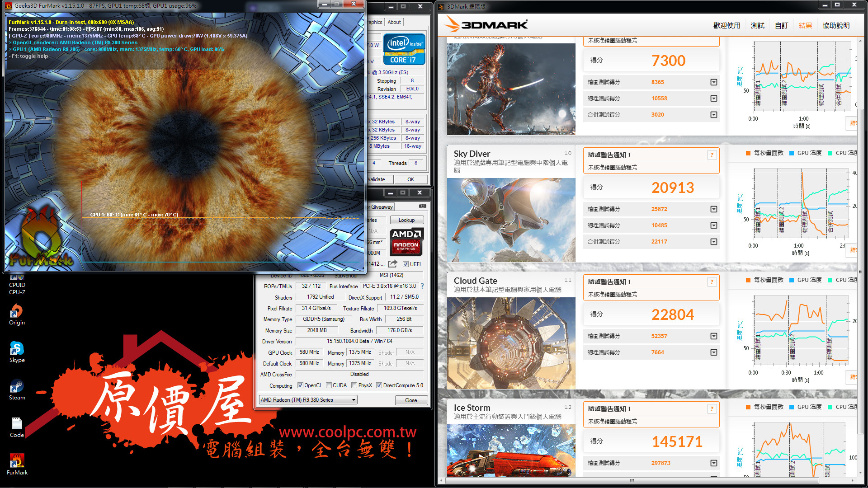The width and height of the screenshot is (868, 488).
Task: Expand the 3020 combined score row
Action: pos(714,115)
